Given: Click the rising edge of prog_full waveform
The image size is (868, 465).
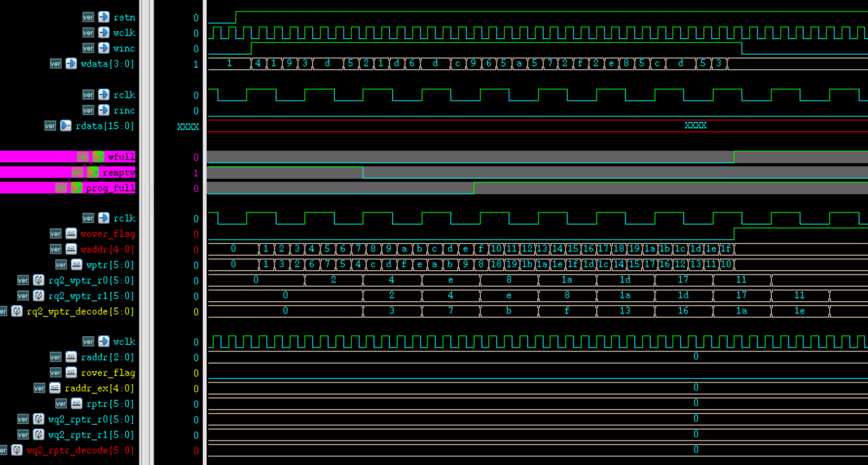Looking at the screenshot, I should point(474,188).
